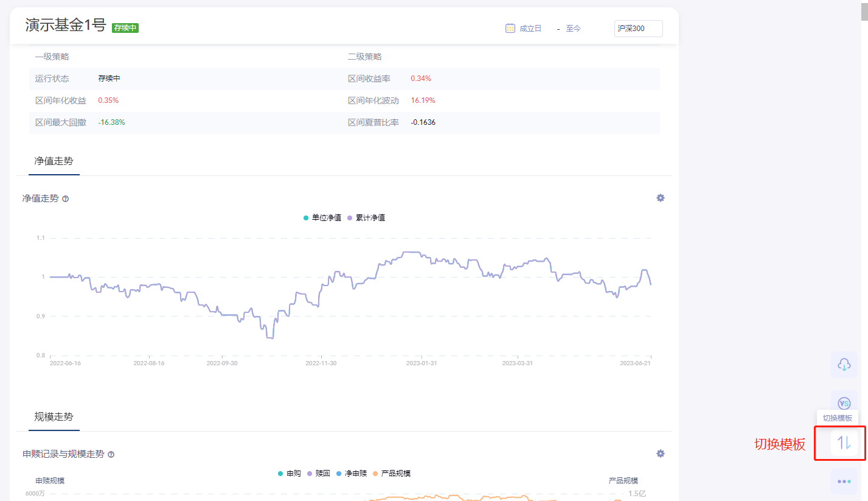
Task: Click the scrollbar up arrow
Action: pos(863,4)
